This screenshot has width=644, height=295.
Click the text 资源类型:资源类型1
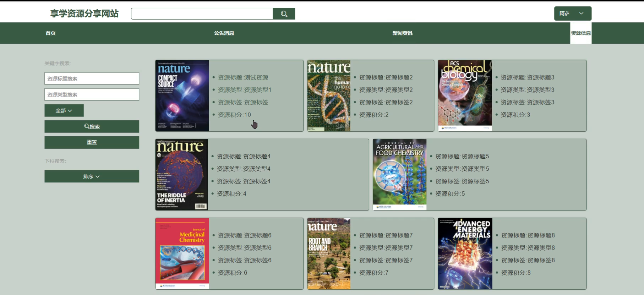[x=245, y=90]
